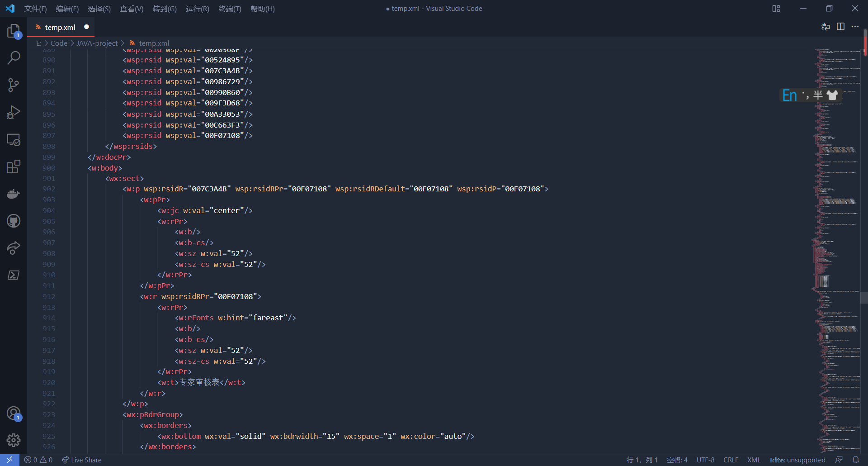Select the temp.xml editor tab

tap(60, 27)
